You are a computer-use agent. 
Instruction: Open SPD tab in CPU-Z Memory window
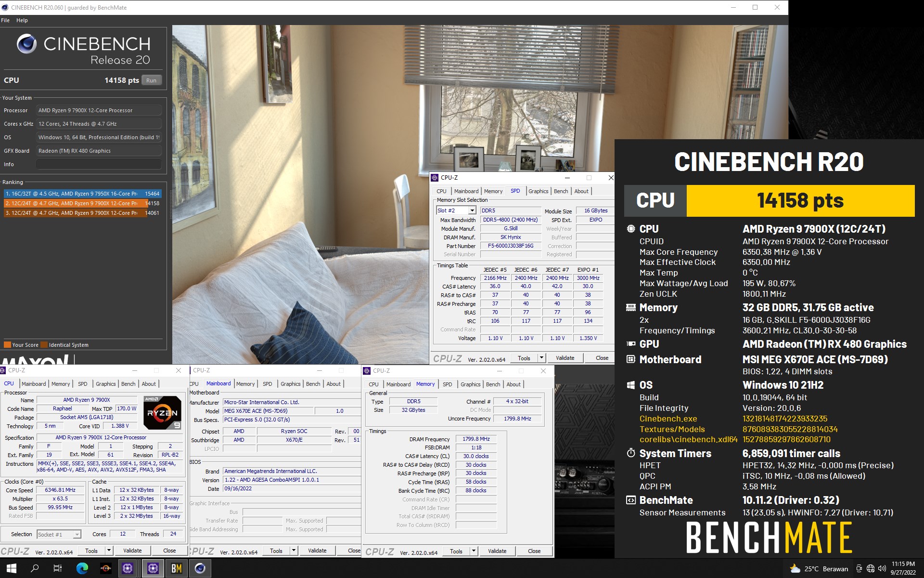448,384
